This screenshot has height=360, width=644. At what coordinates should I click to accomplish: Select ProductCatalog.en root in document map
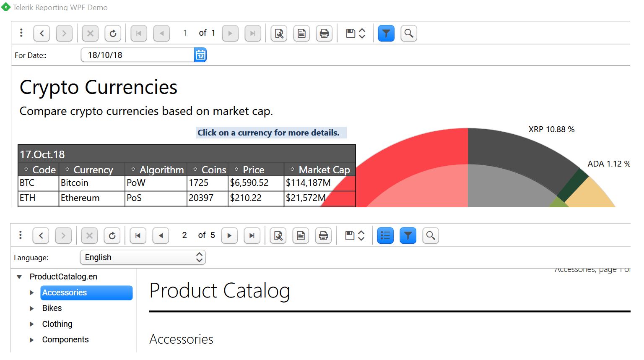63,277
